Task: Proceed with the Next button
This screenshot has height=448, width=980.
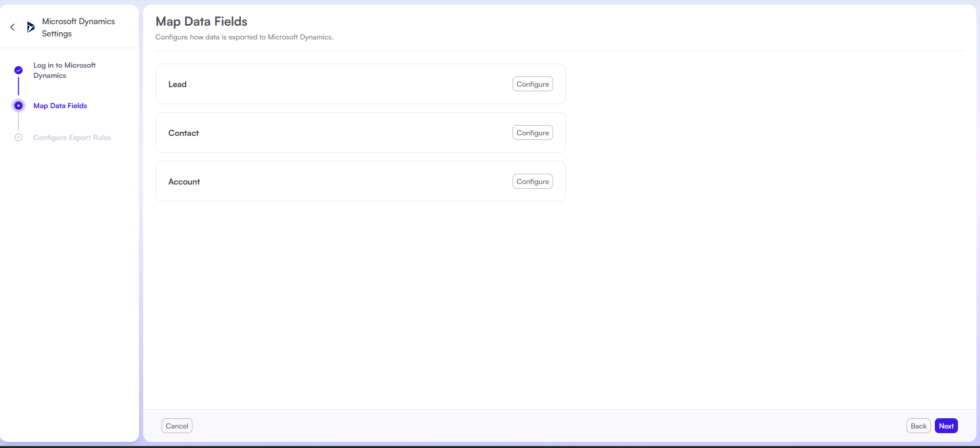Action: tap(946, 426)
